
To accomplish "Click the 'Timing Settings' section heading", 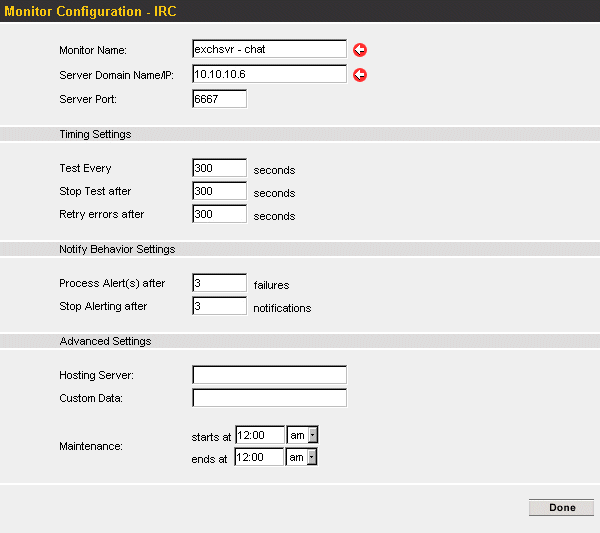I will coord(95,134).
